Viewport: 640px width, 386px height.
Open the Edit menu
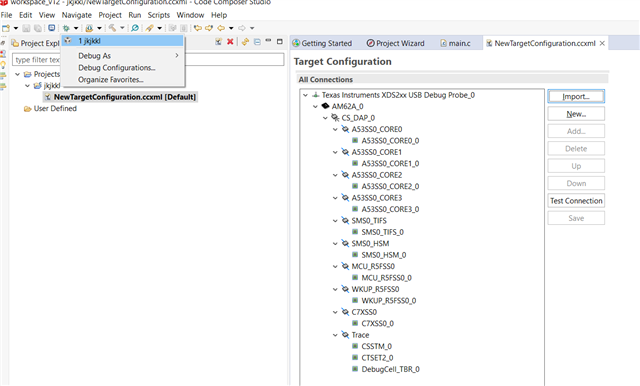coord(25,15)
